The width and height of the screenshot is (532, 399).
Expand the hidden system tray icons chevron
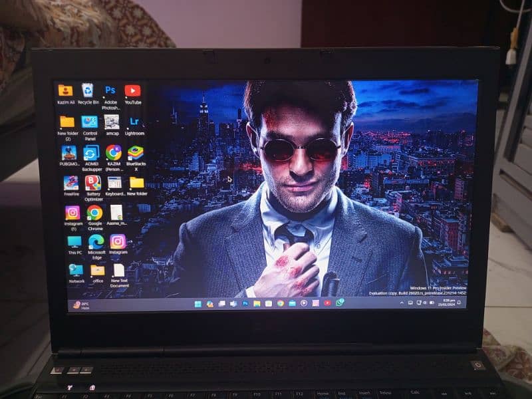[402, 303]
